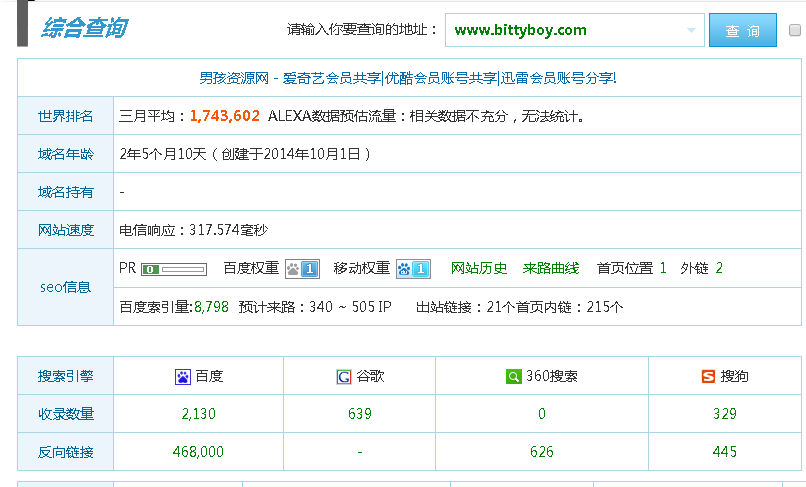Open the 网站历史 link
The height and width of the screenshot is (487, 806).
[x=479, y=268]
